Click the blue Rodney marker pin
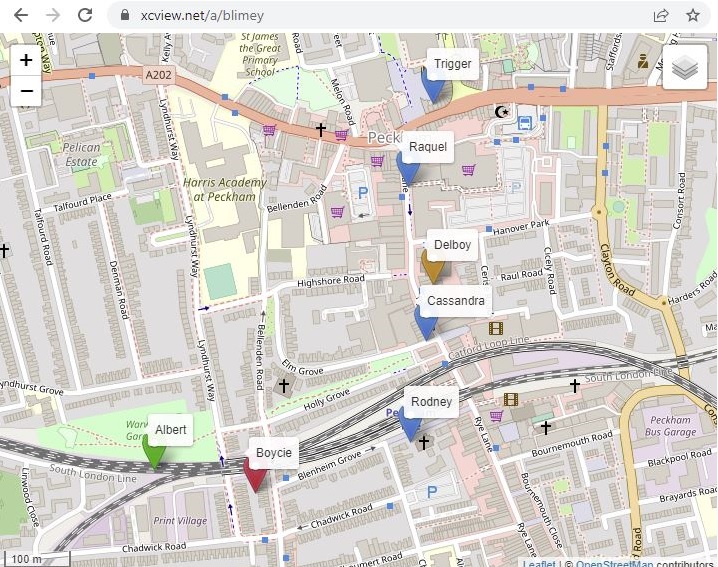 pos(409,424)
